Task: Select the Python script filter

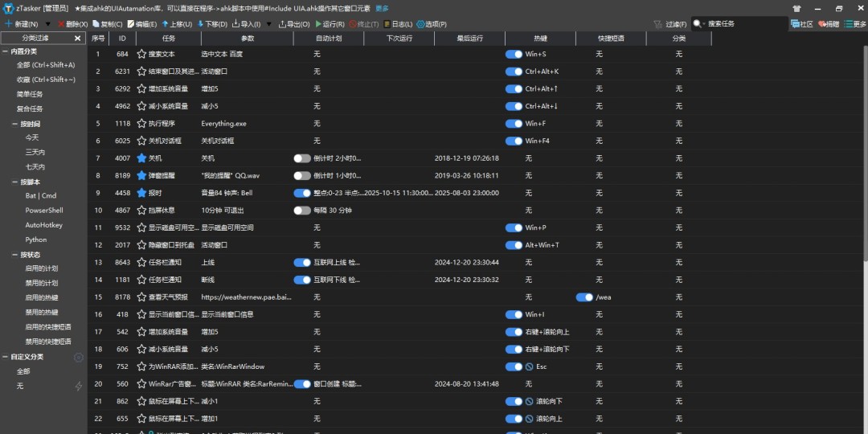Action: point(36,240)
